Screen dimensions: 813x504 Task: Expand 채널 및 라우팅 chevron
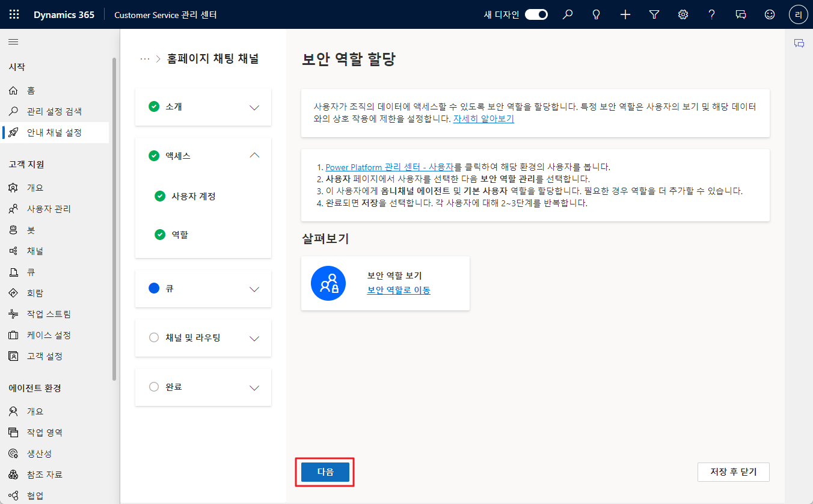click(x=254, y=338)
